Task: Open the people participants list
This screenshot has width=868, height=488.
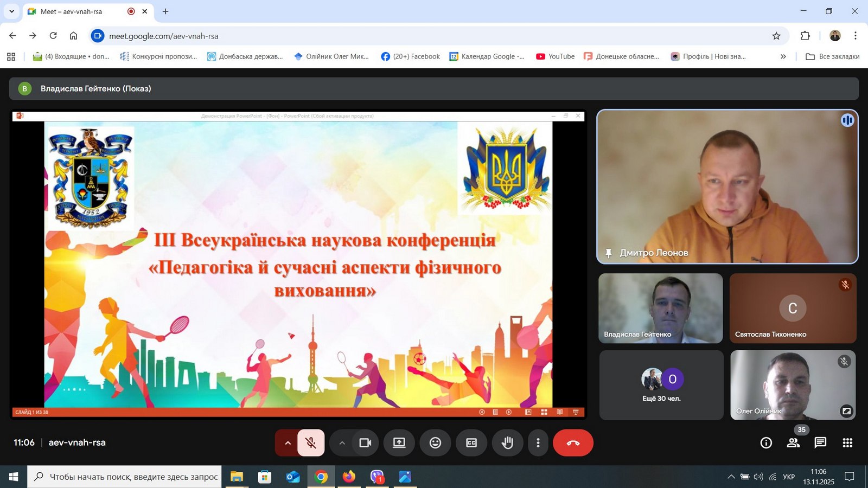Action: [793, 443]
